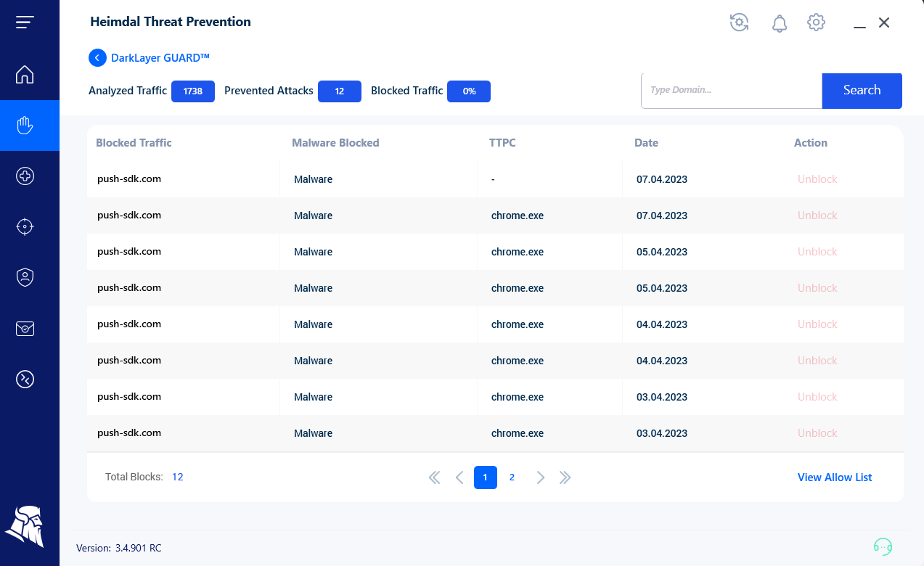Viewport: 924px width, 566px height.
Task: Unblock the first push-sdk.com entry
Action: click(817, 179)
